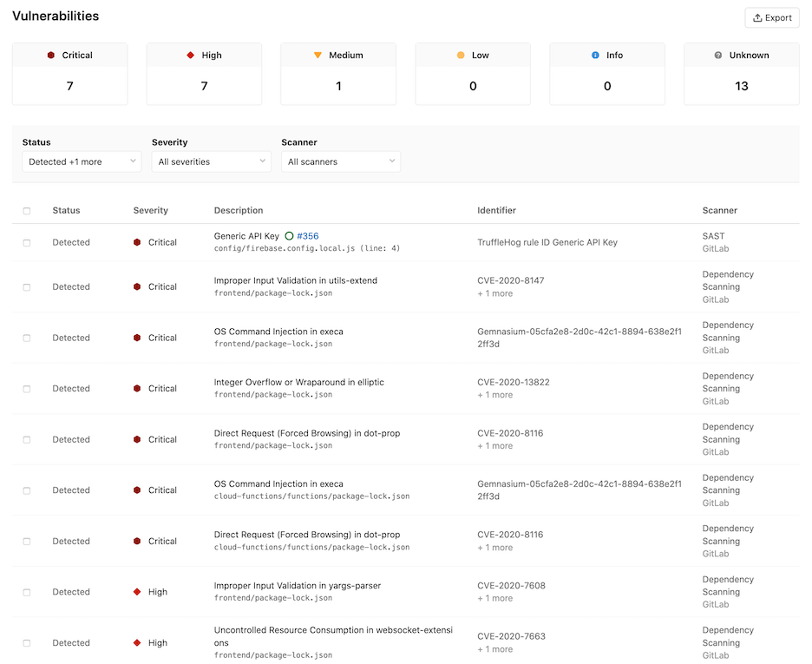This screenshot has width=812, height=664.
Task: Open the All scanners dropdown
Action: [x=340, y=161]
